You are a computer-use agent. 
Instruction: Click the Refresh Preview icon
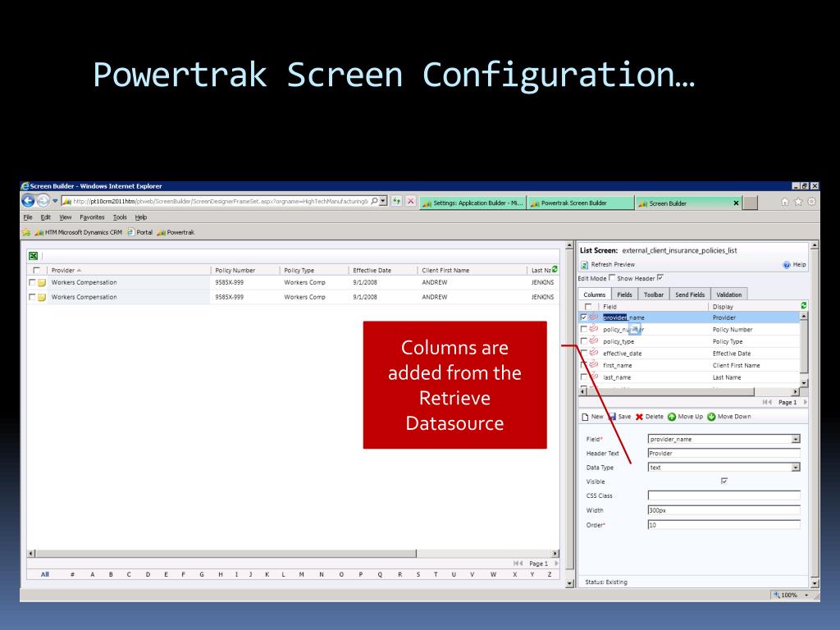point(584,265)
